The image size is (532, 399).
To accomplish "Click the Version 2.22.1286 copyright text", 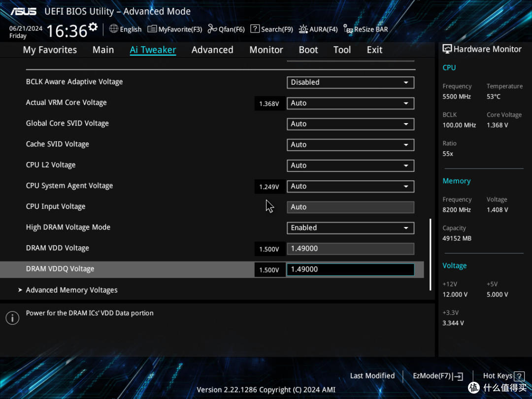I will (x=266, y=390).
